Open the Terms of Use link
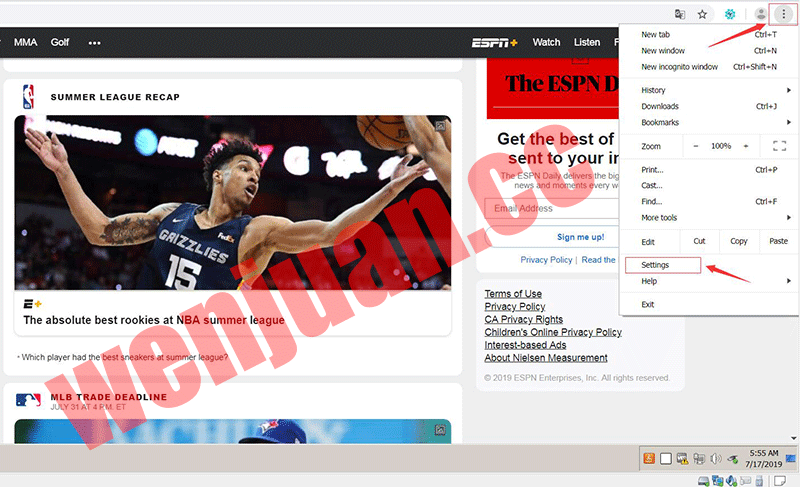The image size is (800, 487). point(513,294)
